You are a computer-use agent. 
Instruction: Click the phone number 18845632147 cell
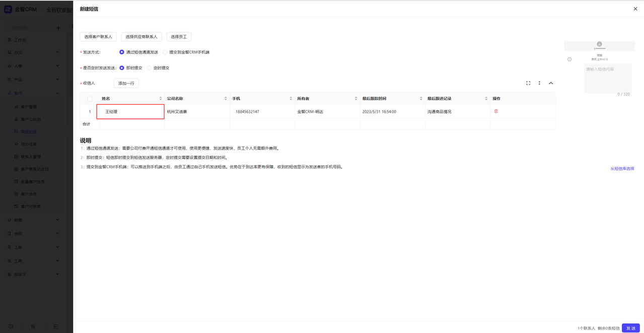(262, 111)
